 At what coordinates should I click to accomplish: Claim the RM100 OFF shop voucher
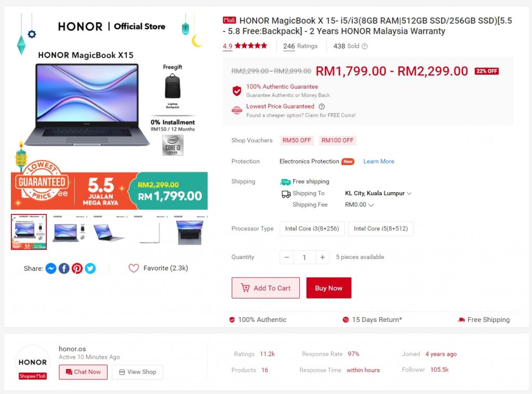(x=337, y=140)
